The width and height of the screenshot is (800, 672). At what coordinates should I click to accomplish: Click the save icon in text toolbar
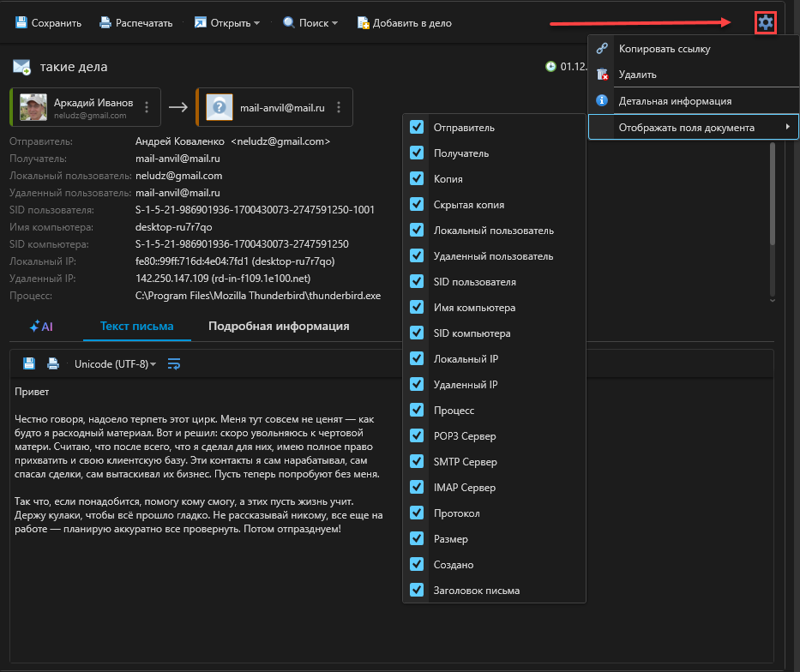point(29,363)
